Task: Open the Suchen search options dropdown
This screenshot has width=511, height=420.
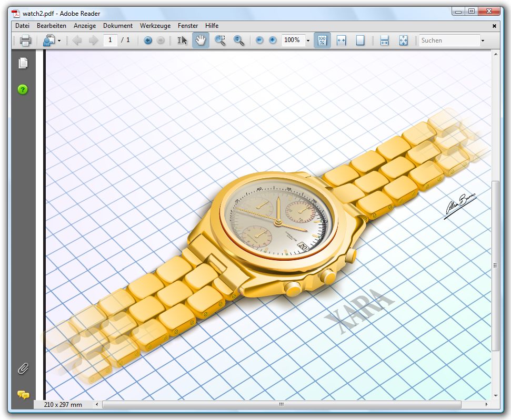Action: click(x=482, y=40)
